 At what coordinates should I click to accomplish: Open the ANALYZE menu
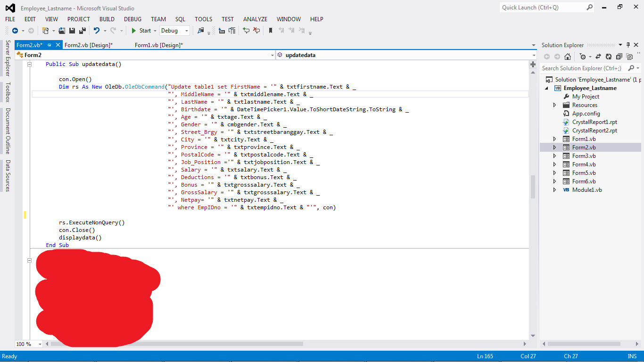255,19
